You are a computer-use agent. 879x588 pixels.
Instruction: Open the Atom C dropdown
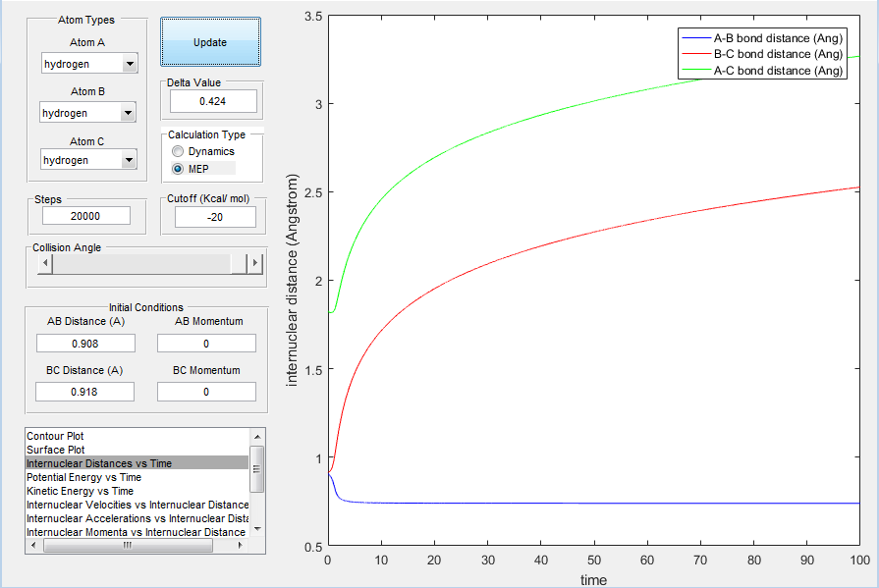(x=88, y=160)
